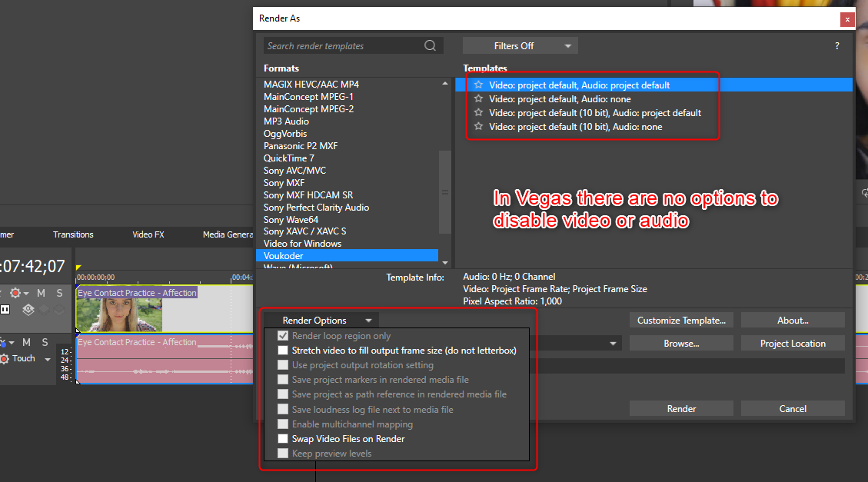Image resolution: width=868 pixels, height=482 pixels.
Task: Switch to the Transitions tab
Action: coord(73,234)
